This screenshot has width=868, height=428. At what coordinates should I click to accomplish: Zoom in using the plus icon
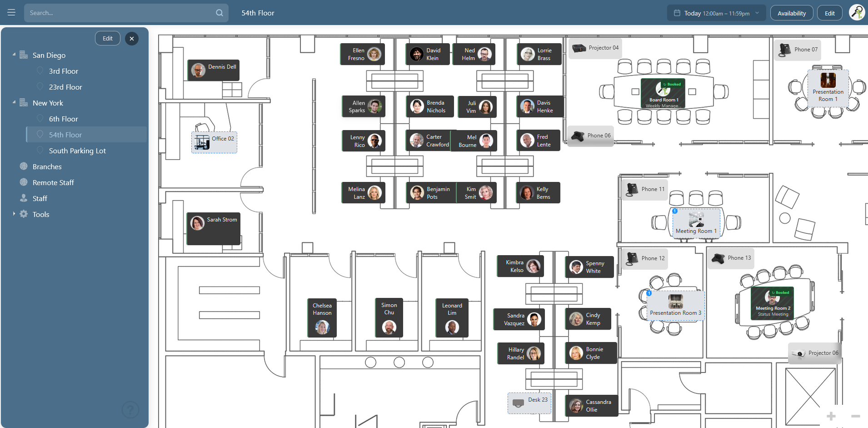(831, 415)
